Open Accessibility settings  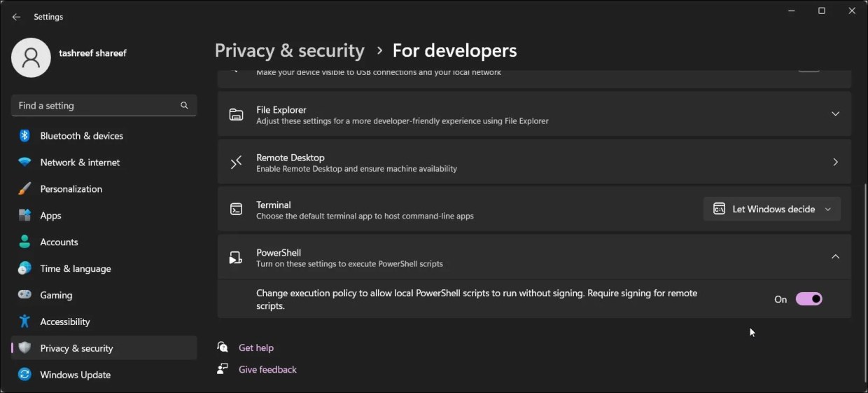click(x=104, y=322)
